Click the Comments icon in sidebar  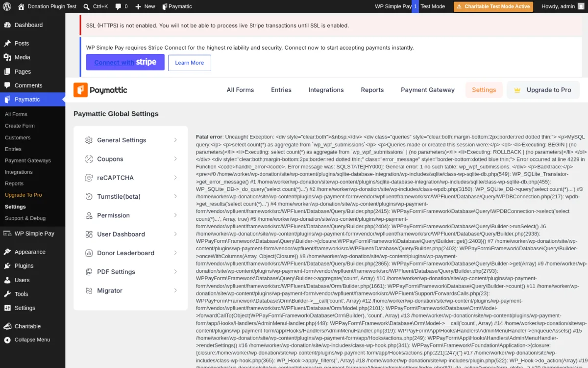[7, 85]
